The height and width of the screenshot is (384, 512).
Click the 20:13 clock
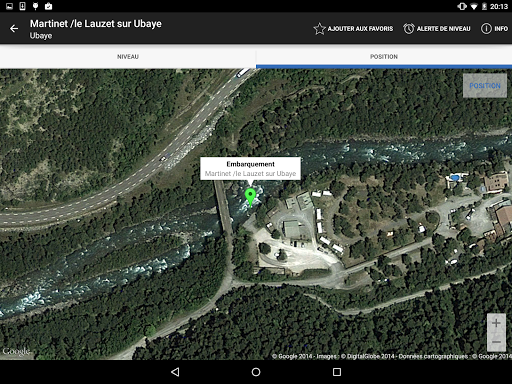(x=499, y=6)
